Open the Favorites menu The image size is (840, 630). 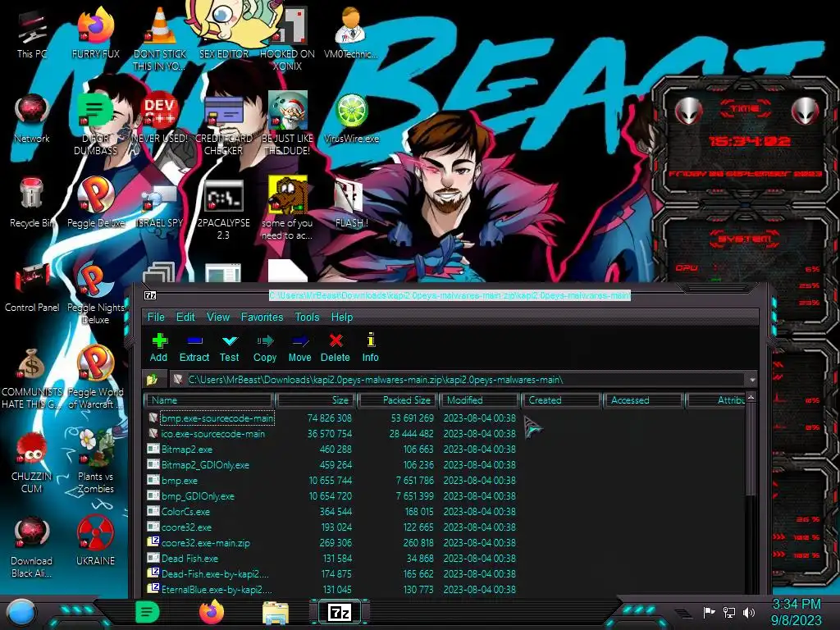point(262,317)
